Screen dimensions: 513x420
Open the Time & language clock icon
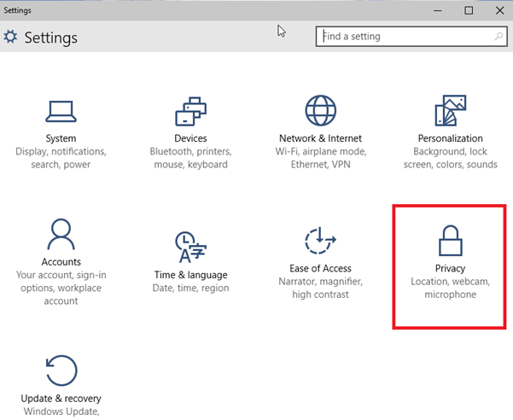click(x=190, y=247)
